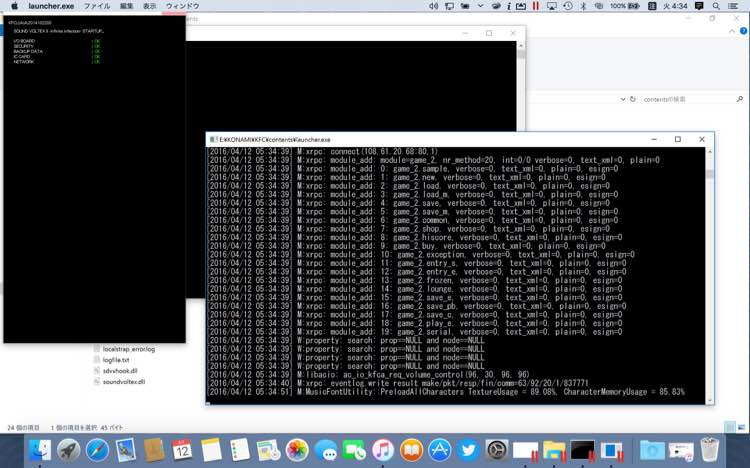Viewport: 750px width, 468px height.
Task: Open the launcher.exe application menu
Action: 51,6
